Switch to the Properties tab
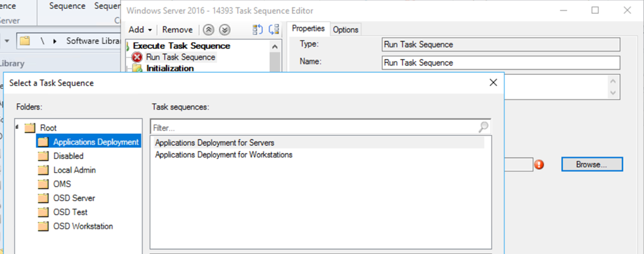Image resolution: width=644 pixels, height=254 pixels. coord(308,29)
